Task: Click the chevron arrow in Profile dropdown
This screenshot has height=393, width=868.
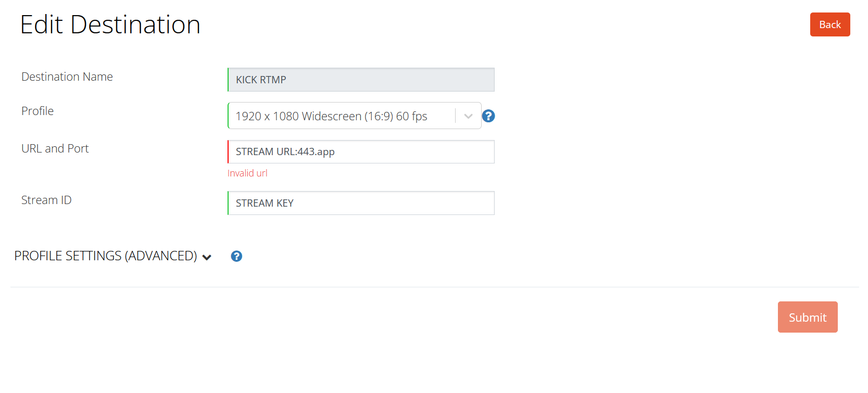Action: coord(468,116)
